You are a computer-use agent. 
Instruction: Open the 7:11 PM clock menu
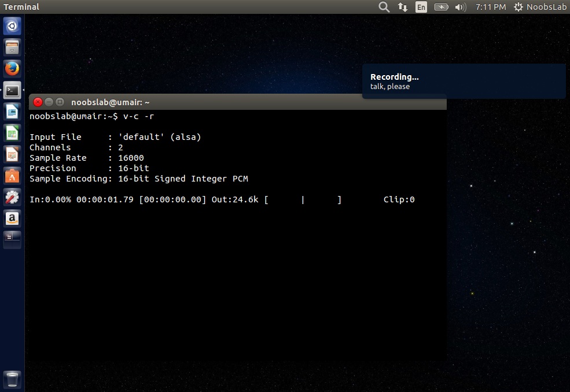pos(491,7)
